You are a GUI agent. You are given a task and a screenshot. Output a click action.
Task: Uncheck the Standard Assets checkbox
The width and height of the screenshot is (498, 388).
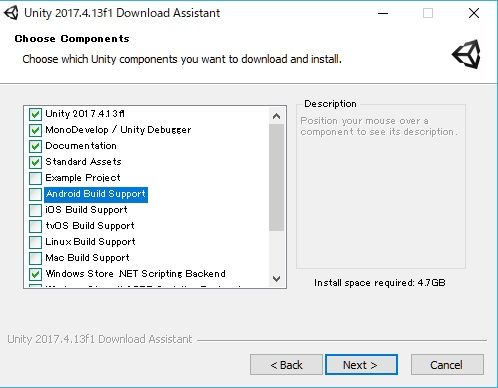point(35,162)
